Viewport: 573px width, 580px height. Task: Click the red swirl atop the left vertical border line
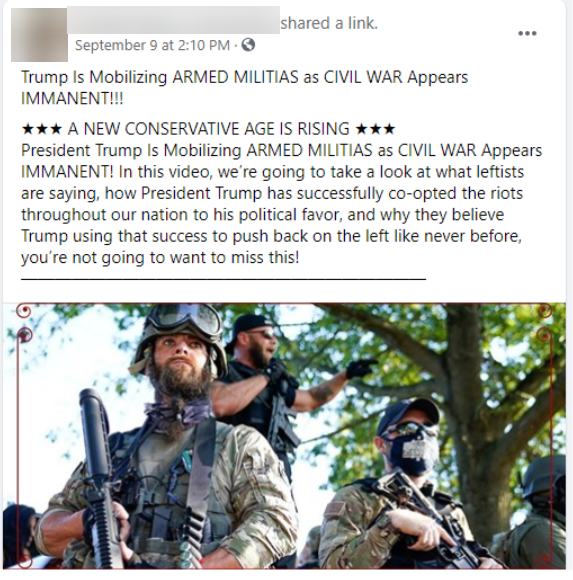[x=25, y=335]
